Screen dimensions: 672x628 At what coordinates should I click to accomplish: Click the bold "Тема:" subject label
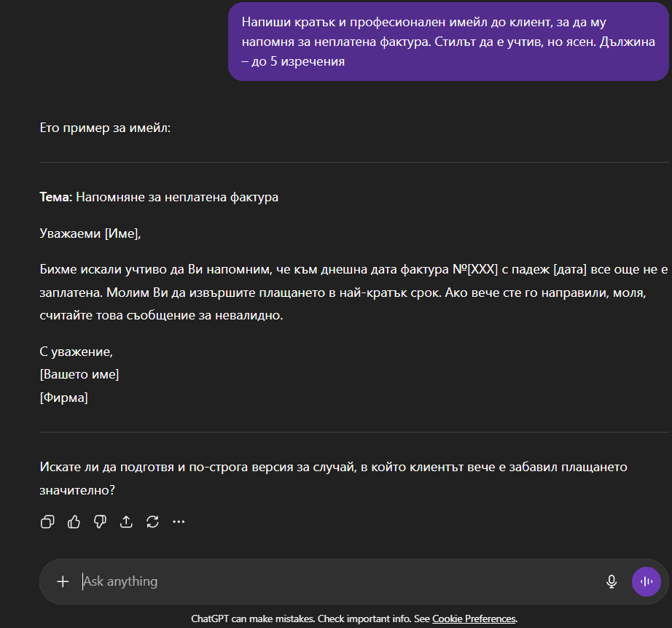tap(56, 197)
